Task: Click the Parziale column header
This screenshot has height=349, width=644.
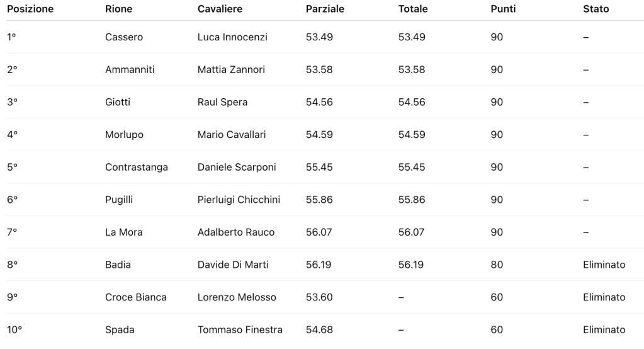Action: tap(325, 9)
